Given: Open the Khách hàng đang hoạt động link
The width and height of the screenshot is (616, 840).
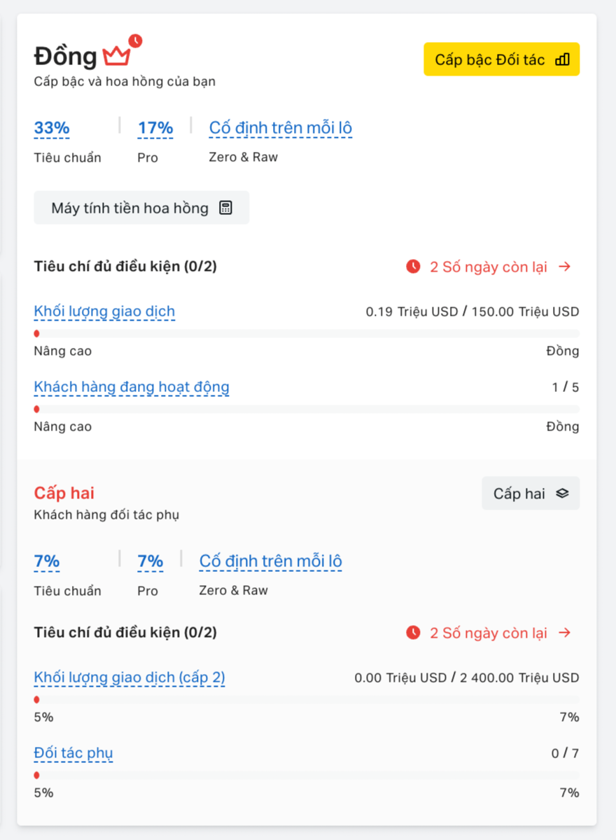Looking at the screenshot, I should (x=132, y=387).
